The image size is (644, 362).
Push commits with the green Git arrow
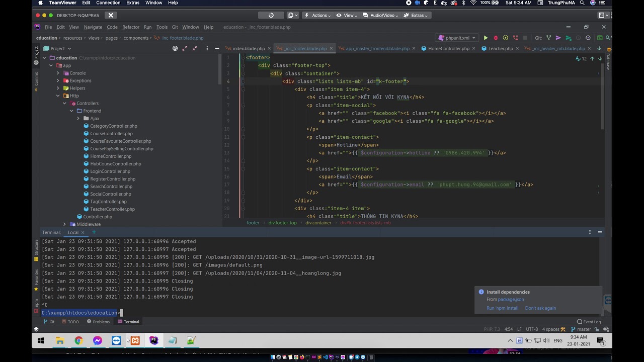pos(569,38)
